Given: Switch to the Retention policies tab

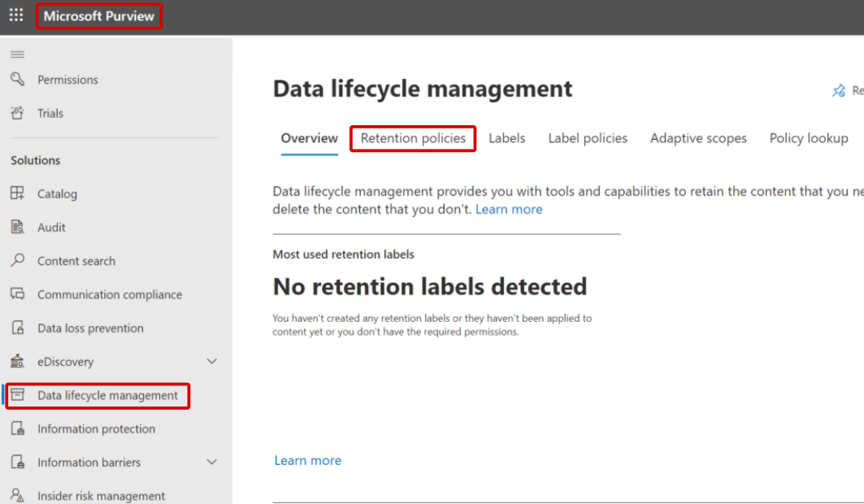Looking at the screenshot, I should (413, 138).
